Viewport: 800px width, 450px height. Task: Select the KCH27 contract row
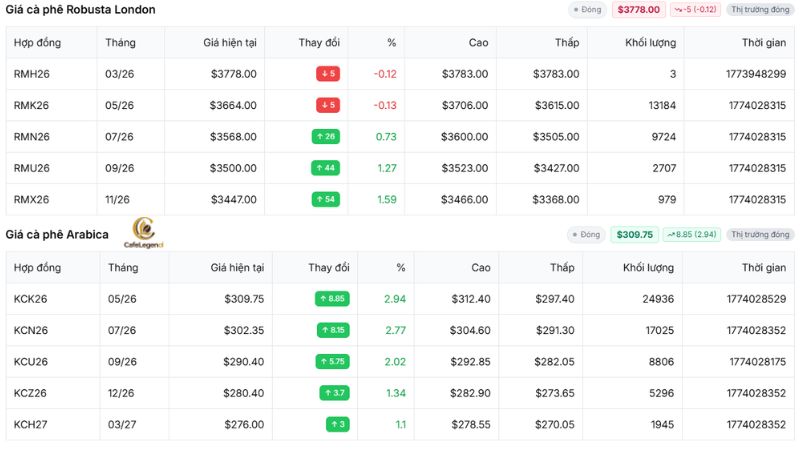click(x=400, y=424)
